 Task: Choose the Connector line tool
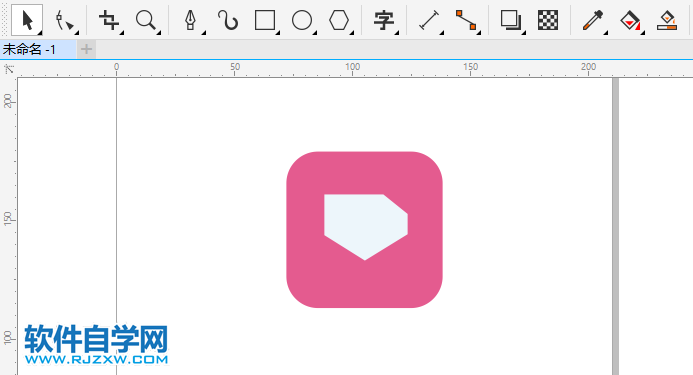tap(466, 20)
